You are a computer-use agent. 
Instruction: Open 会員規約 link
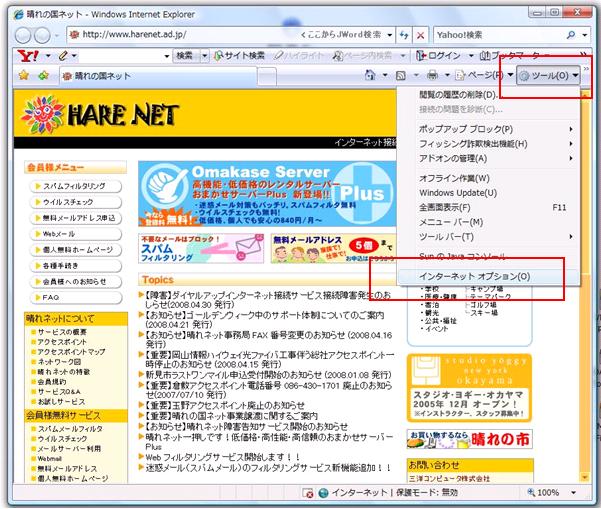pyautogui.click(x=52, y=382)
